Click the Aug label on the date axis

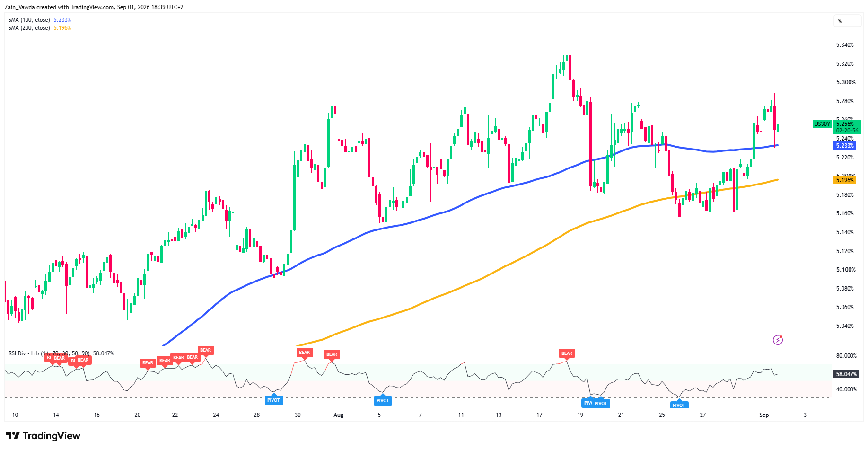pos(339,415)
